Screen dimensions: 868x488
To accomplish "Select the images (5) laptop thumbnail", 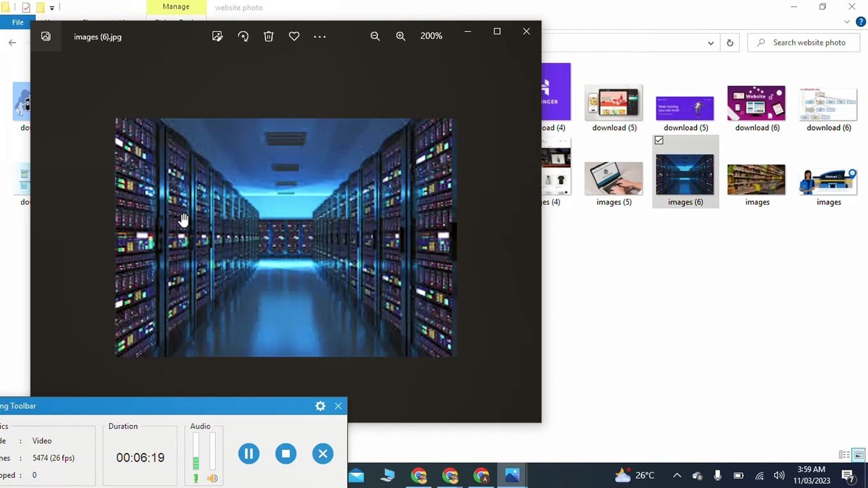I will [614, 178].
